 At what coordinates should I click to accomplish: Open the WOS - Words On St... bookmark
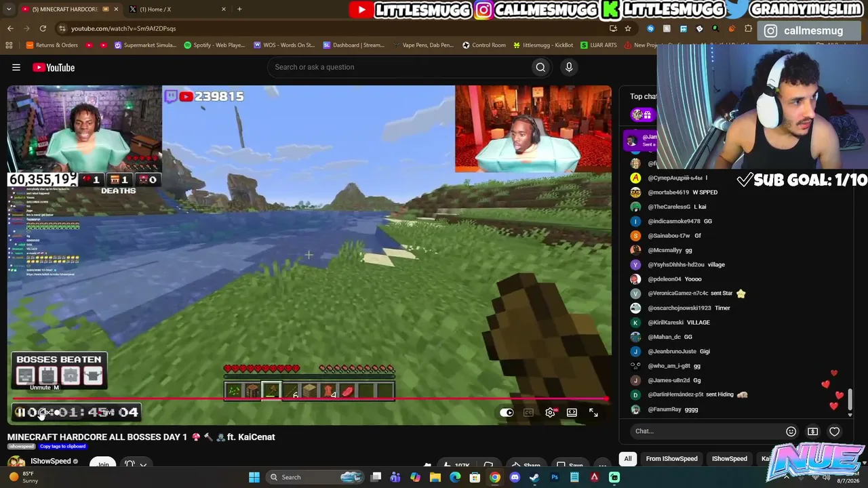[284, 45]
